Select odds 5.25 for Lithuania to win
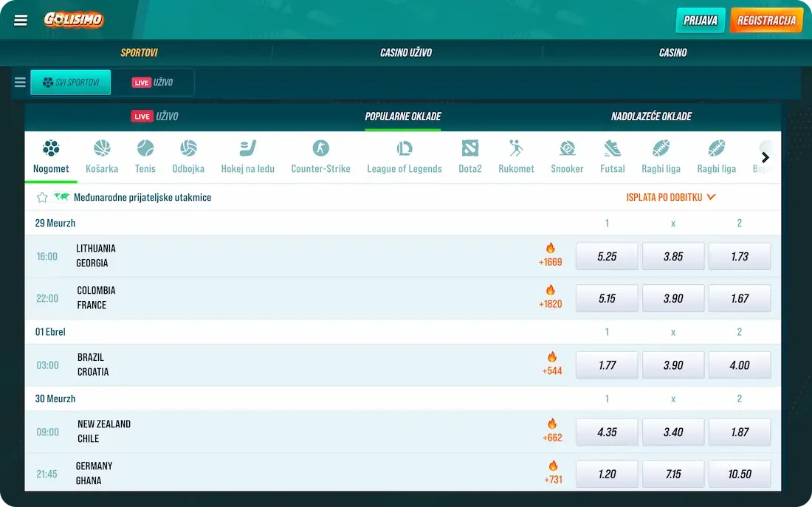Viewport: 812px width, 507px height. point(607,255)
